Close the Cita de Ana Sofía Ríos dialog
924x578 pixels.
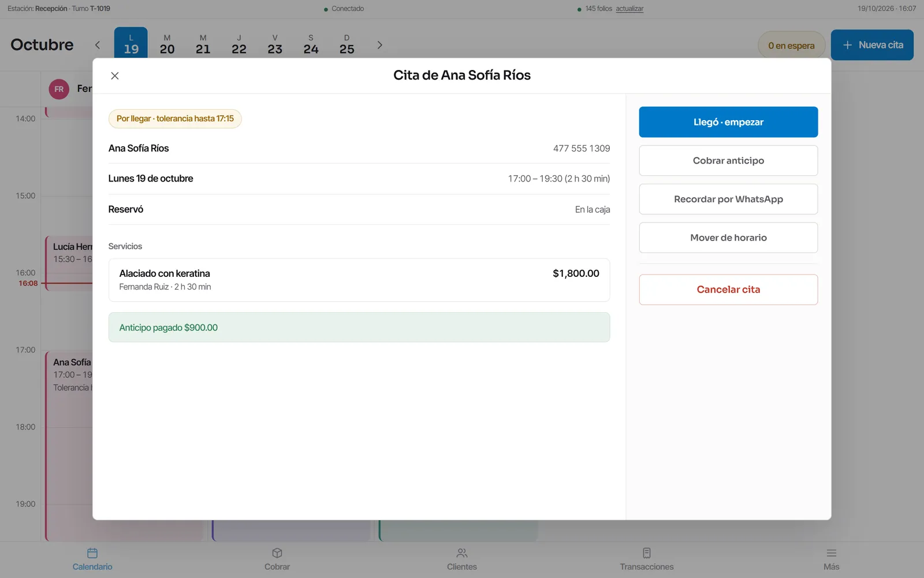click(x=115, y=76)
